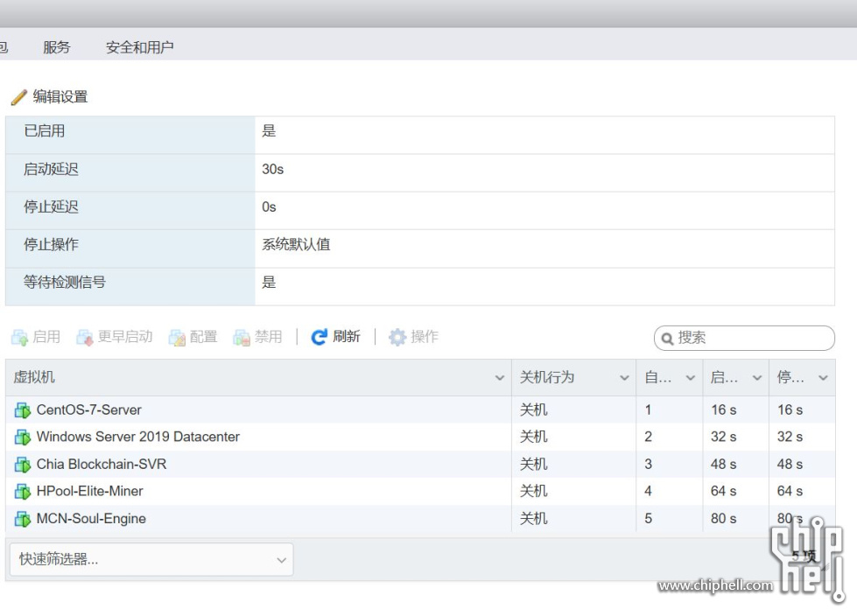The image size is (857, 616).
Task: Open the 停... column dropdown arrow
Action: (x=823, y=378)
